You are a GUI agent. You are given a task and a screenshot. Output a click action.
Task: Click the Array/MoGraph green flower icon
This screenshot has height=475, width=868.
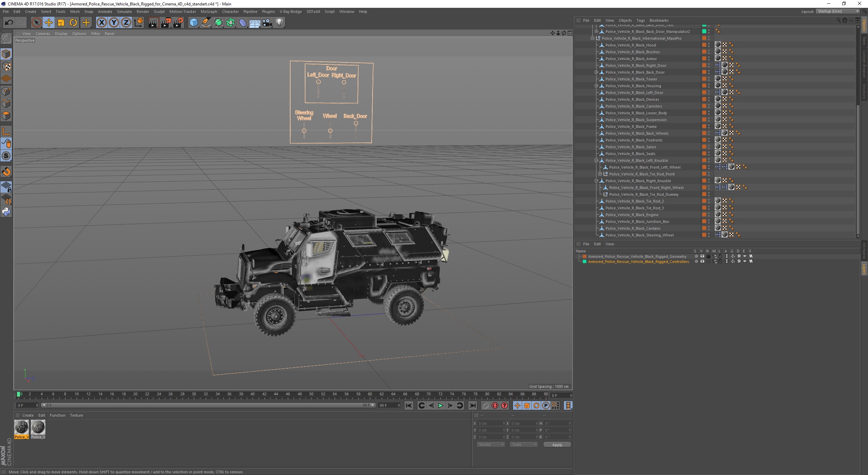coord(231,23)
